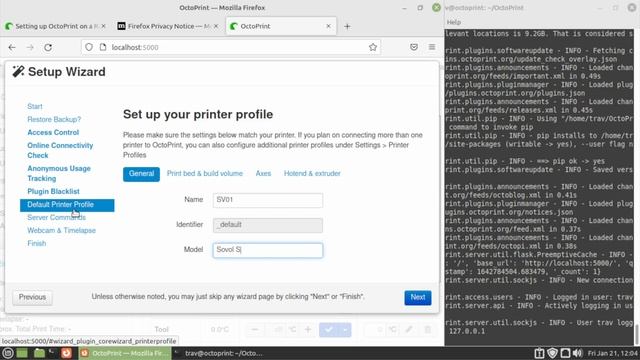640x360 pixels.
Task: Click the plus temperature button behind the wizard
Action: point(308,330)
